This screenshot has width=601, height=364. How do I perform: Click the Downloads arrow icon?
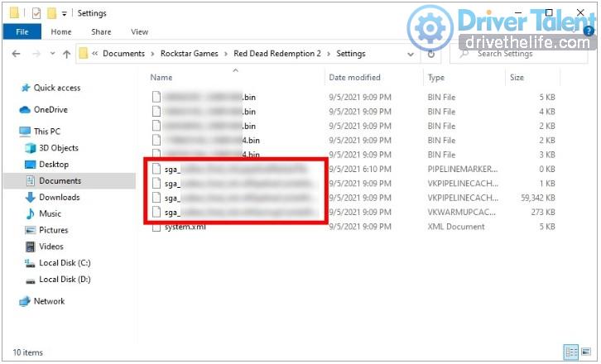coord(31,198)
